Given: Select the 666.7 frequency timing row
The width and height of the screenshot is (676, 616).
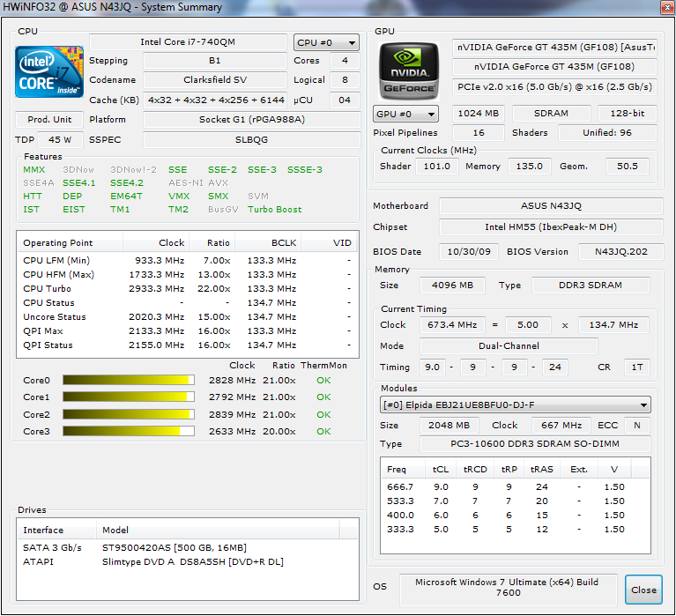Looking at the screenshot, I should [x=516, y=487].
